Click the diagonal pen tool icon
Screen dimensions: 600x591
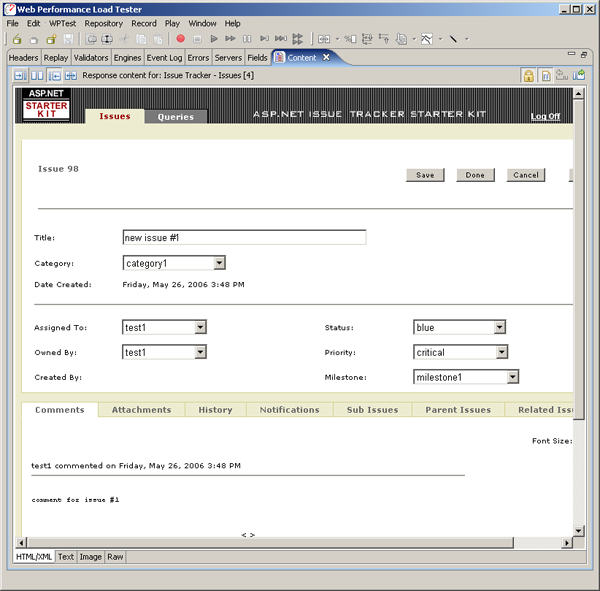pyautogui.click(x=453, y=39)
